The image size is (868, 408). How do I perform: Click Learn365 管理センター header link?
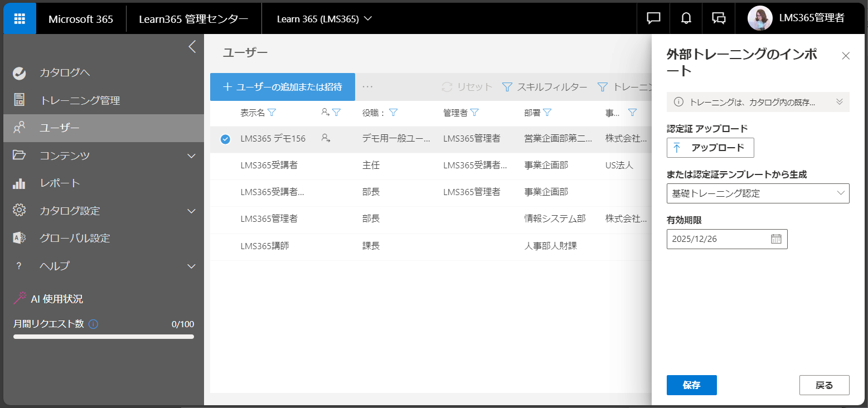click(193, 18)
